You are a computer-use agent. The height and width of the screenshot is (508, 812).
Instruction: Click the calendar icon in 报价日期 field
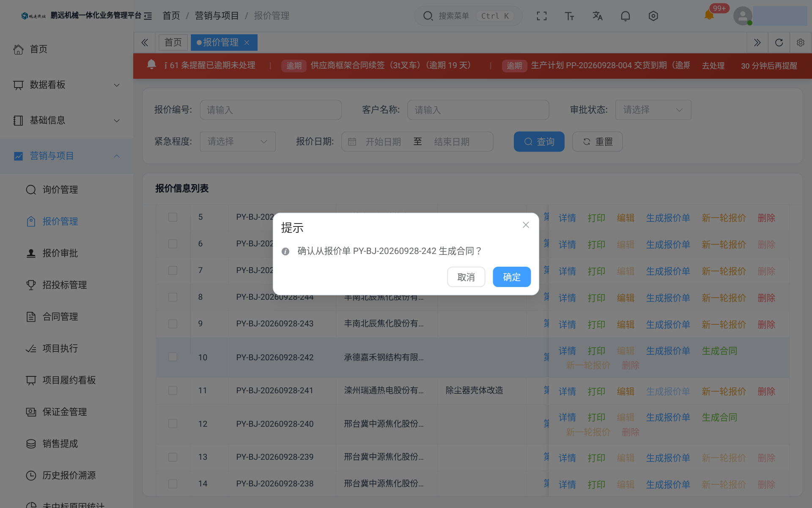[x=352, y=142]
